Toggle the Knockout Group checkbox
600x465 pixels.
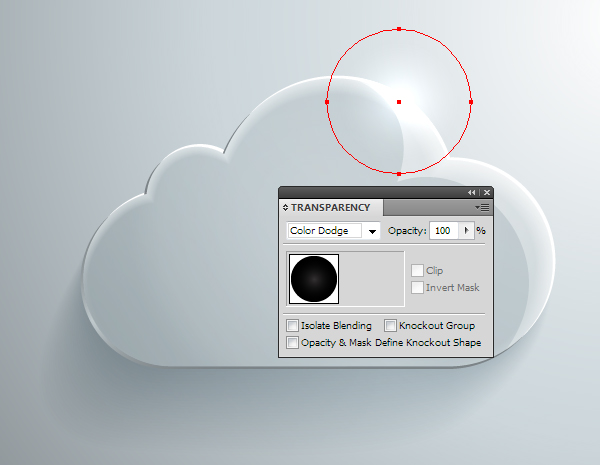390,326
